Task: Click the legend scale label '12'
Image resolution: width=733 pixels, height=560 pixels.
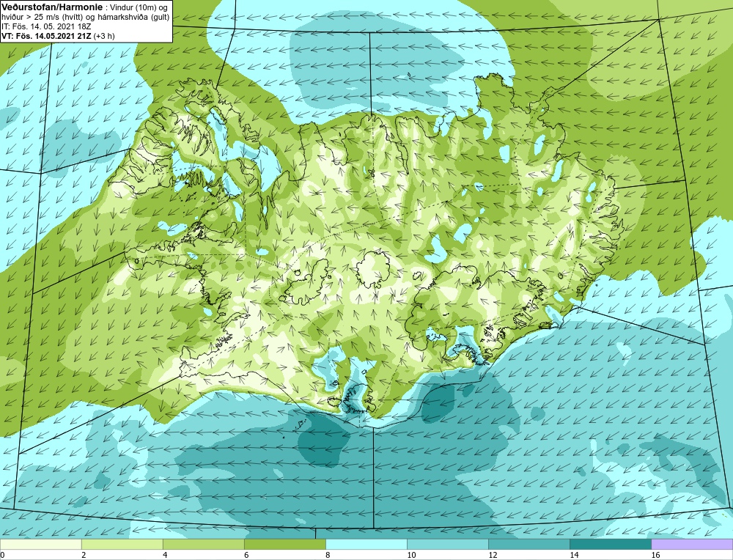Action: tap(493, 555)
